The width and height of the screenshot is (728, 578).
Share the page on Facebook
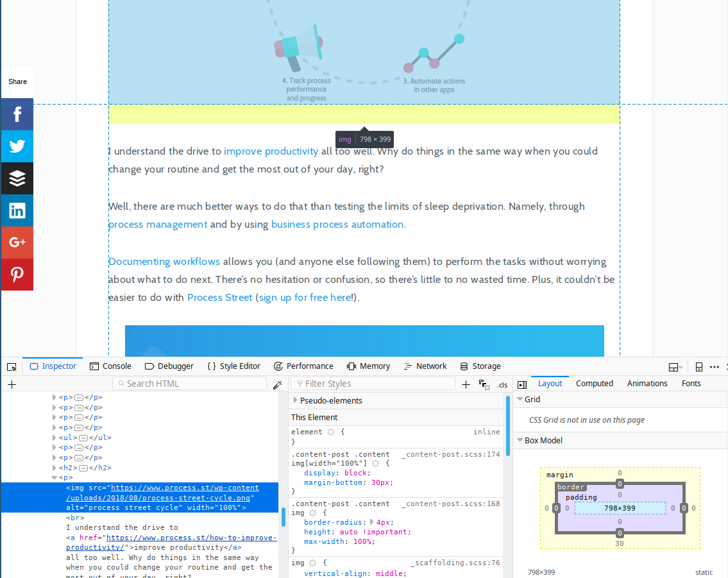(x=17, y=114)
